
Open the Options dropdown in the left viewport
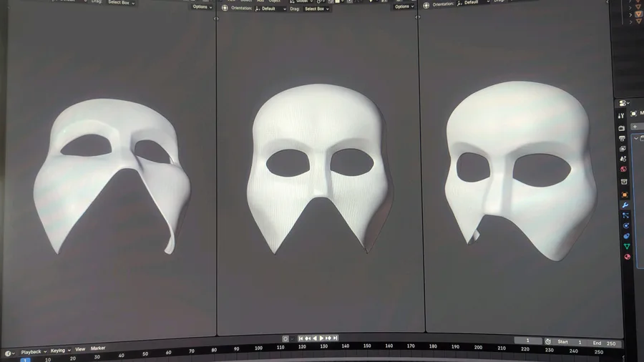[202, 7]
